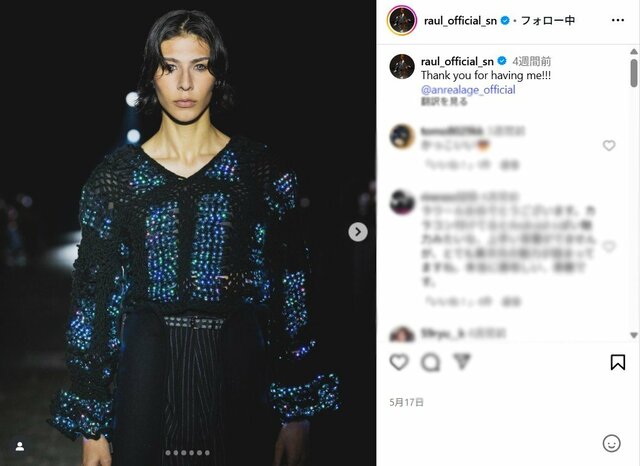Open @anrealage_official mention link
The width and height of the screenshot is (640, 466).
(x=468, y=89)
